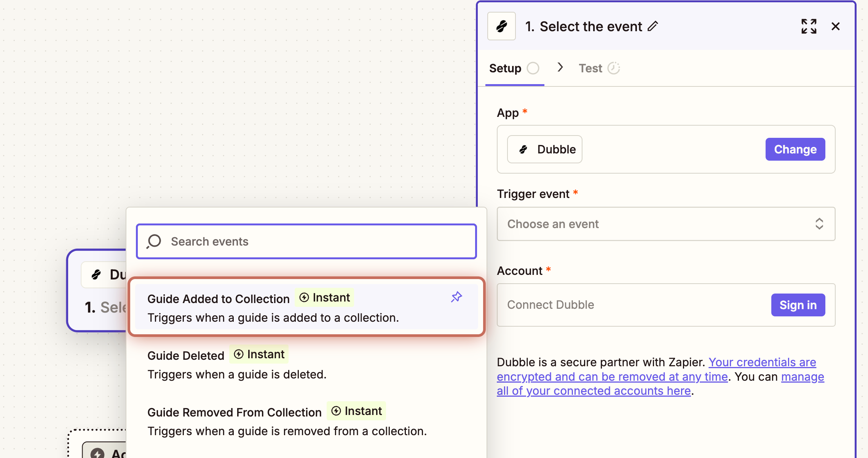Click Instant badge on Guide Removed From Collection
The height and width of the screenshot is (458, 868).
pos(356,411)
